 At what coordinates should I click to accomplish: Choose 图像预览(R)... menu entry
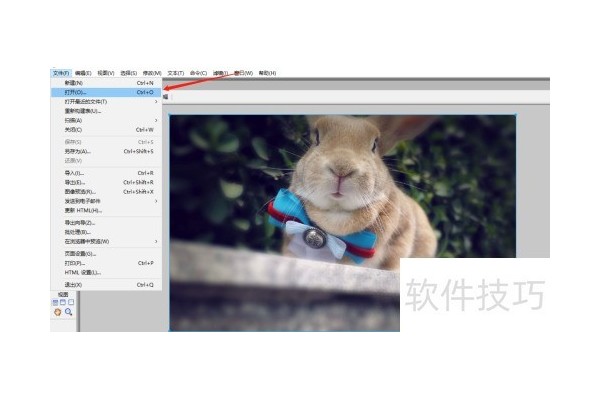point(106,192)
